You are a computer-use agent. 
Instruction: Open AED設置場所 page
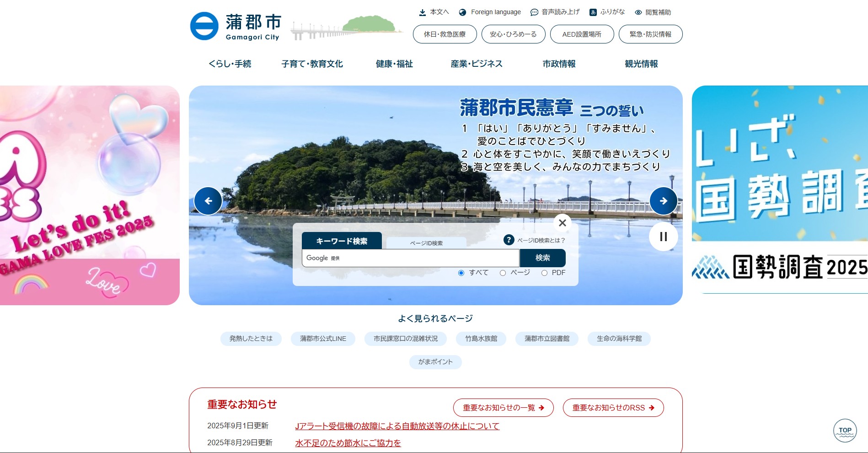click(582, 34)
